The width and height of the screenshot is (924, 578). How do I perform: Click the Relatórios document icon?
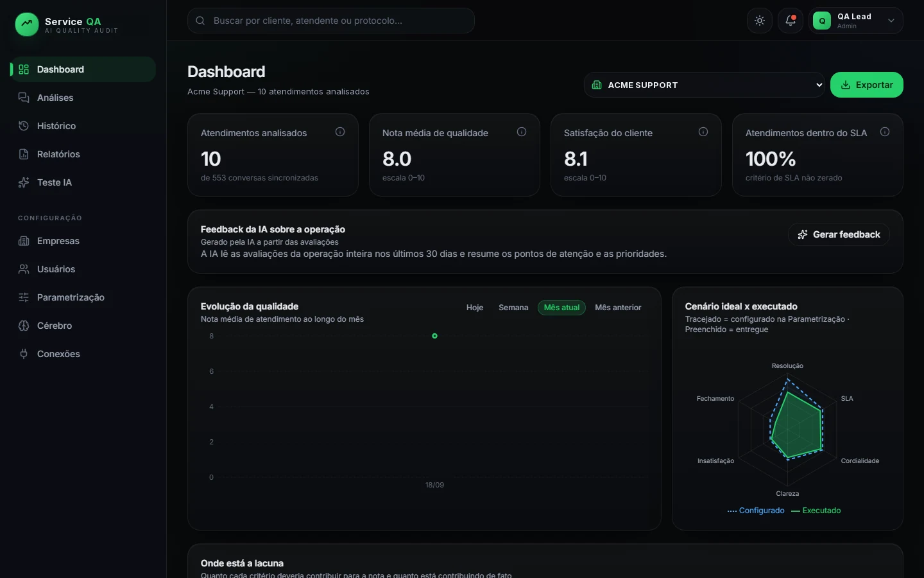tap(24, 154)
